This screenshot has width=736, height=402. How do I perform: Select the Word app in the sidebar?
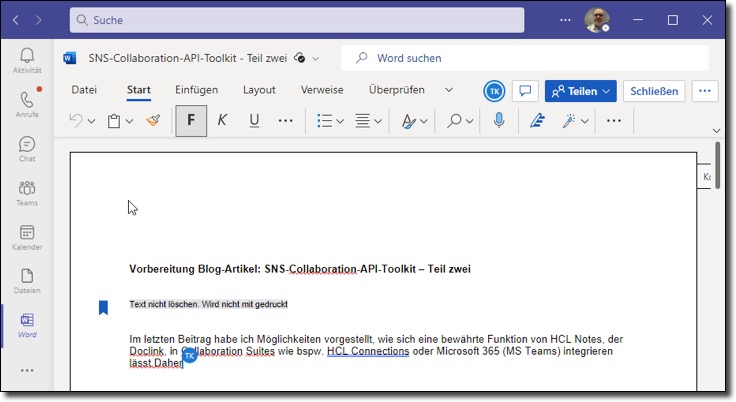[x=27, y=325]
